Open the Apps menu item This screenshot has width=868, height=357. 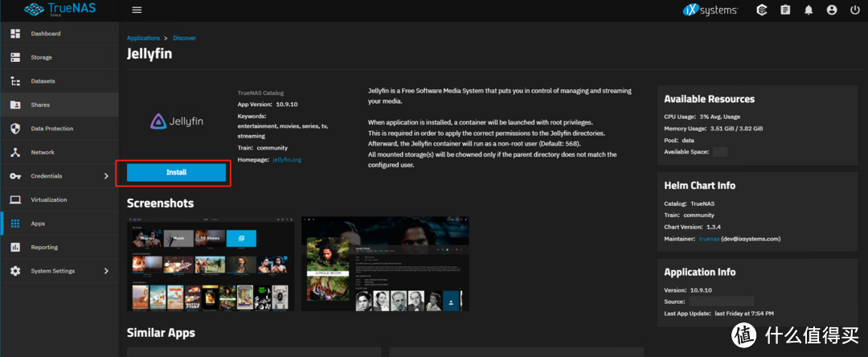click(x=59, y=224)
